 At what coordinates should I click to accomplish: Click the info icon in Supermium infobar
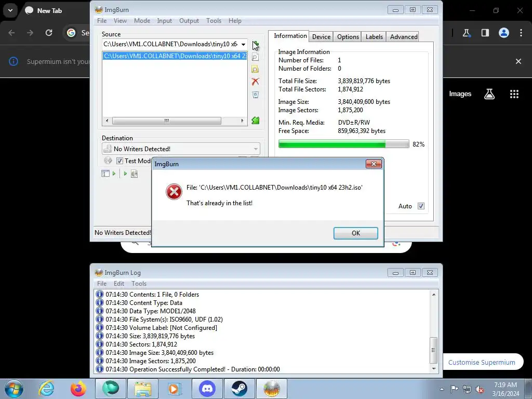[13, 61]
